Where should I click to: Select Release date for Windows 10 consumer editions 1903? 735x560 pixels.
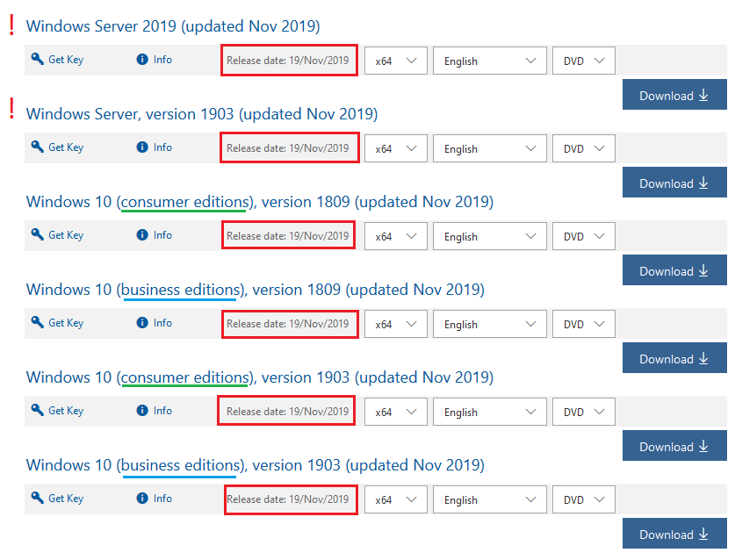click(288, 412)
